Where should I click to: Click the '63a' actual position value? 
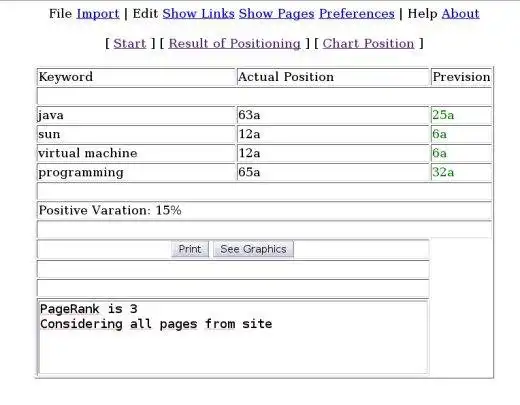(249, 115)
